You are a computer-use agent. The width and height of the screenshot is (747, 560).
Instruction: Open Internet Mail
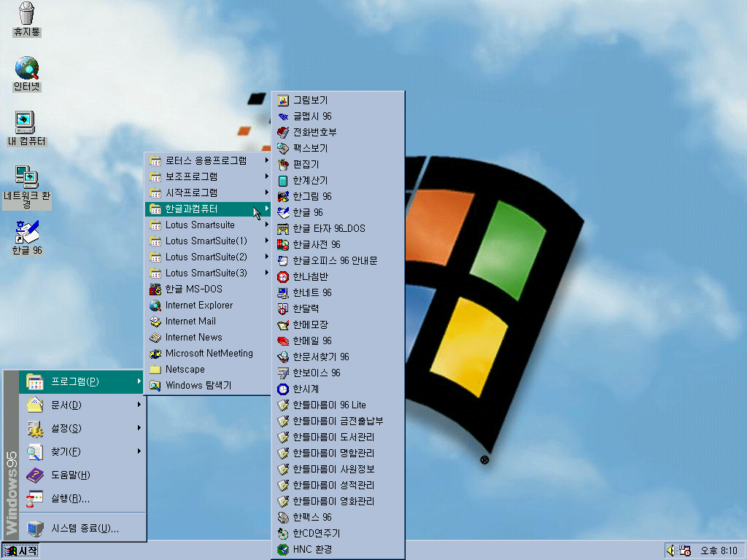pyautogui.click(x=208, y=322)
